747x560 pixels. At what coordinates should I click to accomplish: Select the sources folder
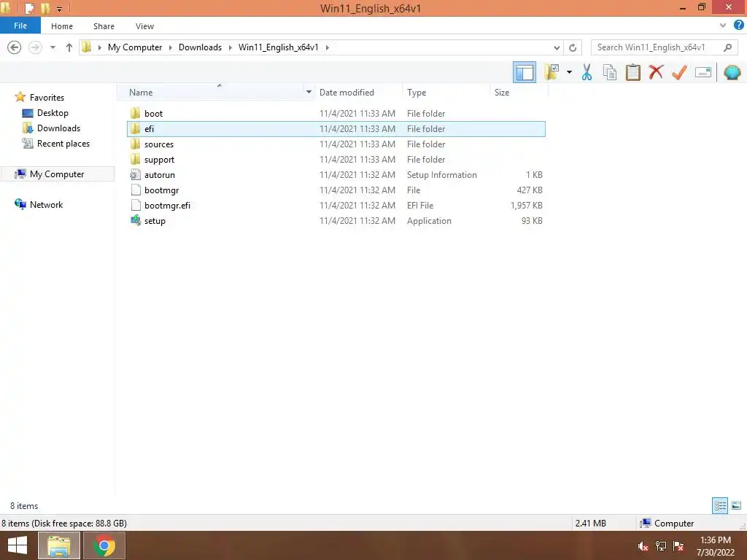click(x=336, y=144)
